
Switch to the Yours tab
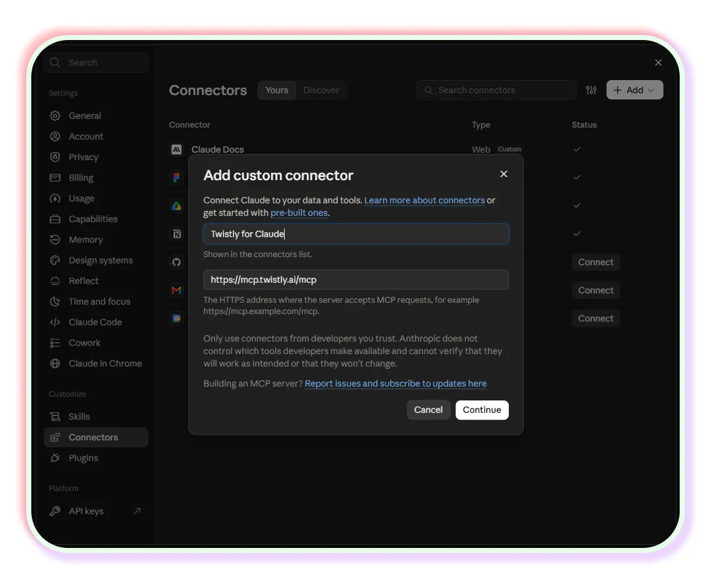(x=277, y=90)
